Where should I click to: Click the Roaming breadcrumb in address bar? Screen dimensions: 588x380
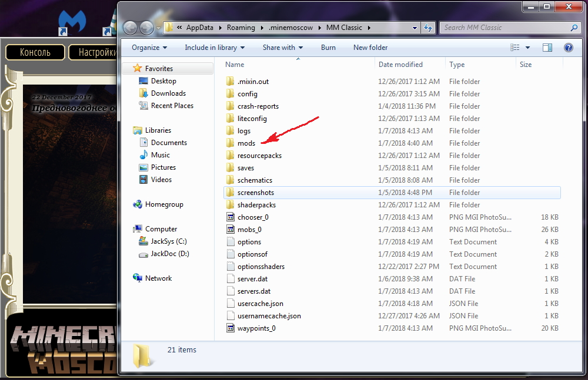click(x=241, y=28)
